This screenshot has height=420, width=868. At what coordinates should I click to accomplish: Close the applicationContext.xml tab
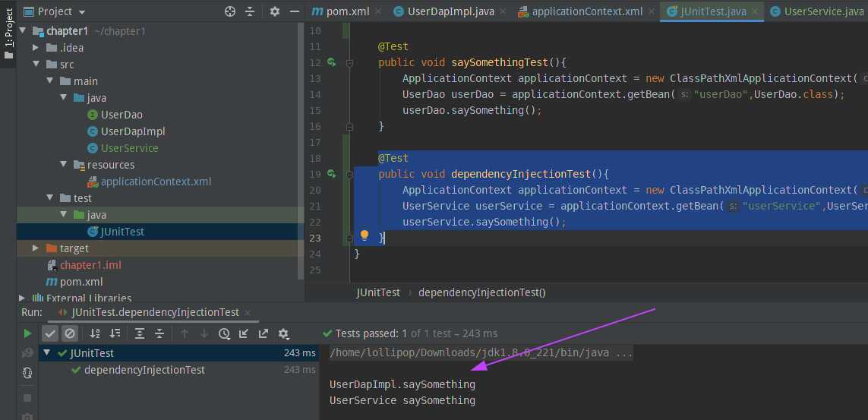pos(651,11)
